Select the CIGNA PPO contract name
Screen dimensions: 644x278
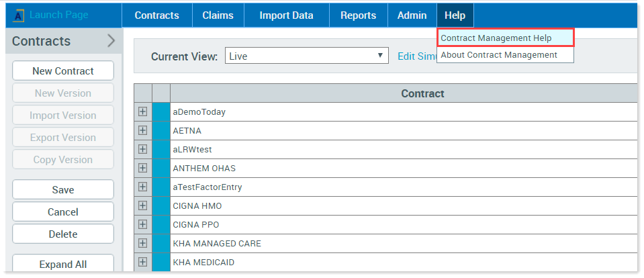tap(196, 225)
